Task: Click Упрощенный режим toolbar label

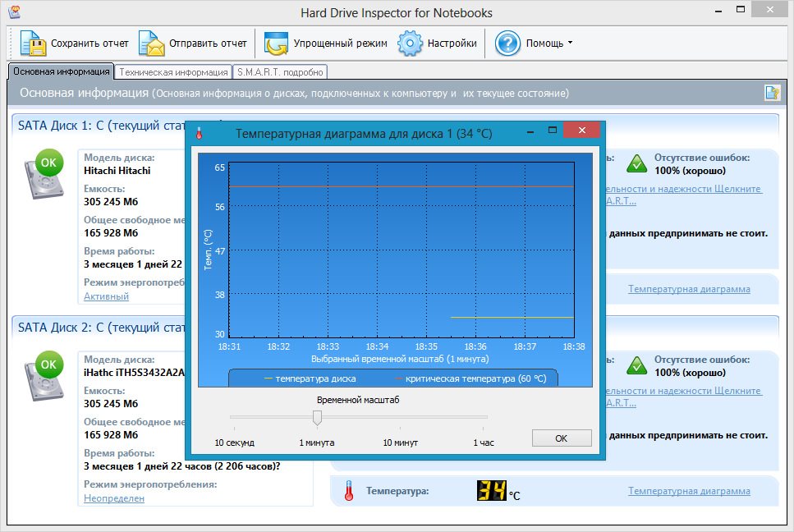Action: click(x=340, y=44)
